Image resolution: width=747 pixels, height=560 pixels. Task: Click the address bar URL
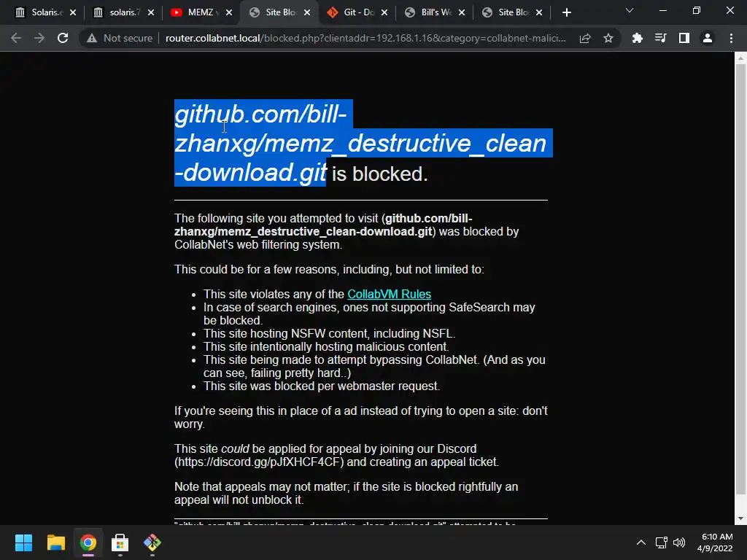[x=365, y=38]
